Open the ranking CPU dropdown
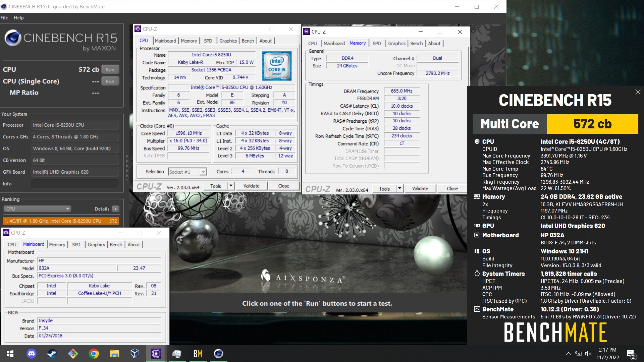 pos(37,209)
